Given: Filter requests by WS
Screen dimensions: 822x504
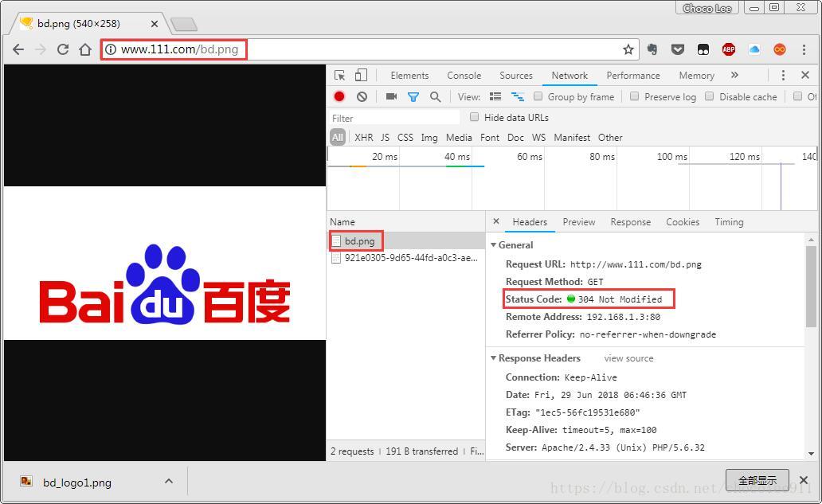Looking at the screenshot, I should pyautogui.click(x=538, y=137).
